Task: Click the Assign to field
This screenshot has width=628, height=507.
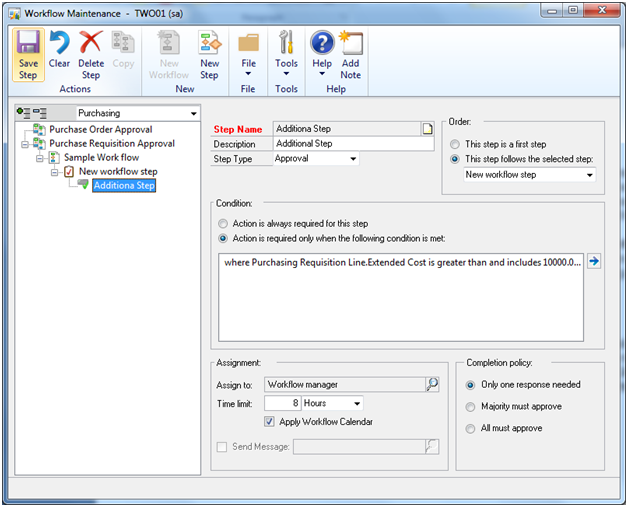Action: pos(345,384)
